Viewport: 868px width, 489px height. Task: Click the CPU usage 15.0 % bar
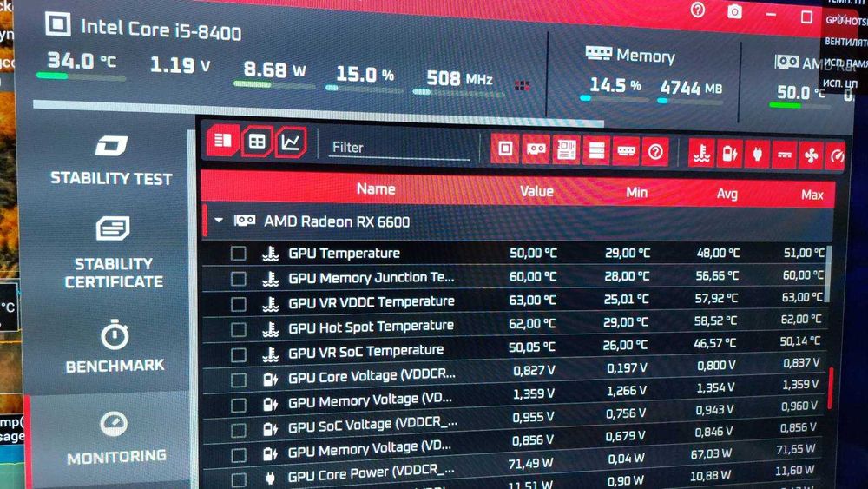pyautogui.click(x=364, y=89)
